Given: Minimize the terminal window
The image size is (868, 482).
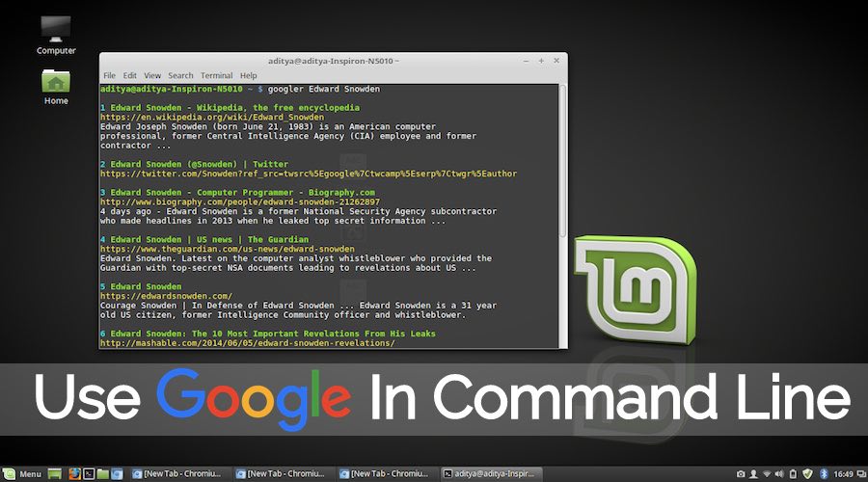Looking at the screenshot, I should coord(526,61).
